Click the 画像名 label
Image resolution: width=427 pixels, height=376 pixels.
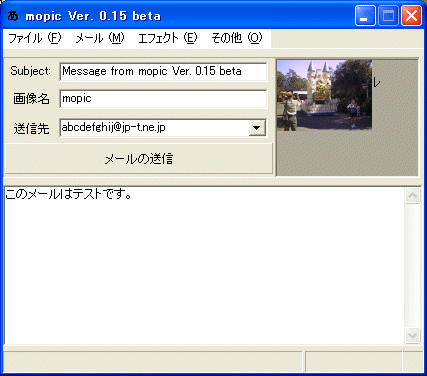point(31,99)
